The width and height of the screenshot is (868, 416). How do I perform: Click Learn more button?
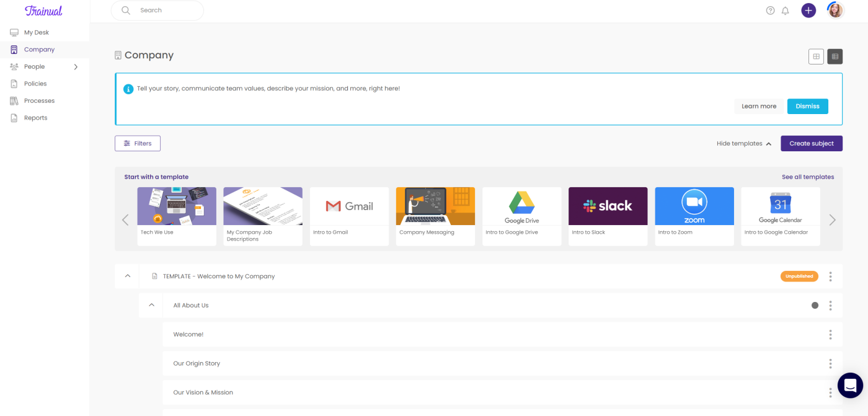[x=759, y=106]
